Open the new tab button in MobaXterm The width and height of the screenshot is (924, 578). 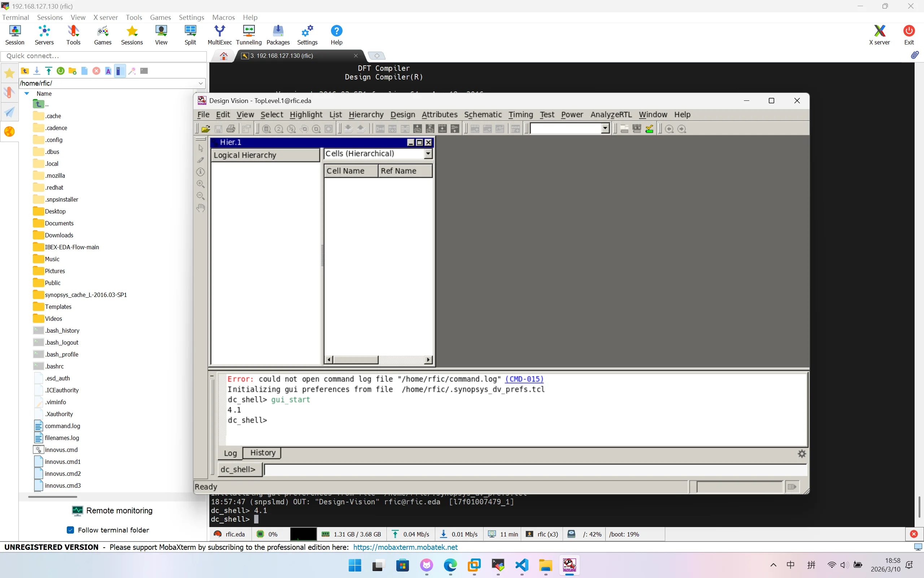[x=376, y=56]
